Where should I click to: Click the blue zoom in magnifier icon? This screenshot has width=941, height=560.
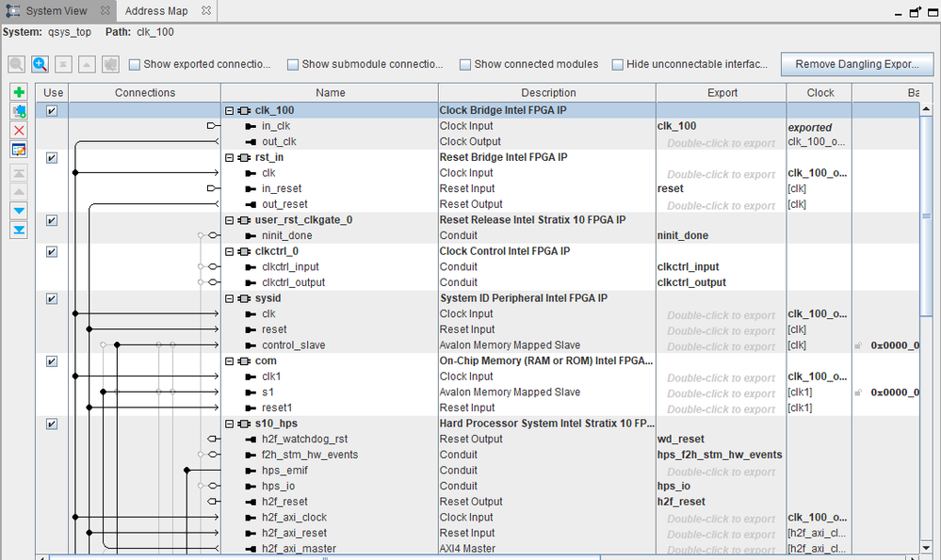pos(40,64)
